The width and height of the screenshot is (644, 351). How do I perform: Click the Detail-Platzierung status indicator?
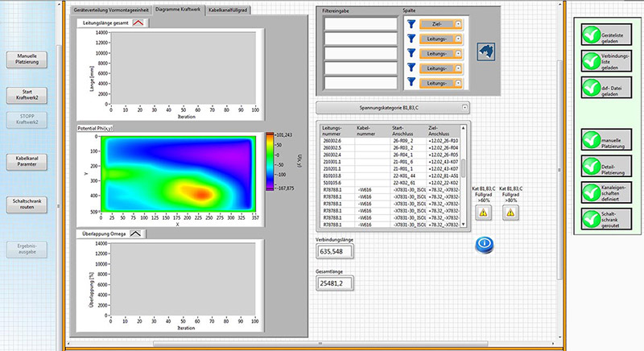[606, 167]
